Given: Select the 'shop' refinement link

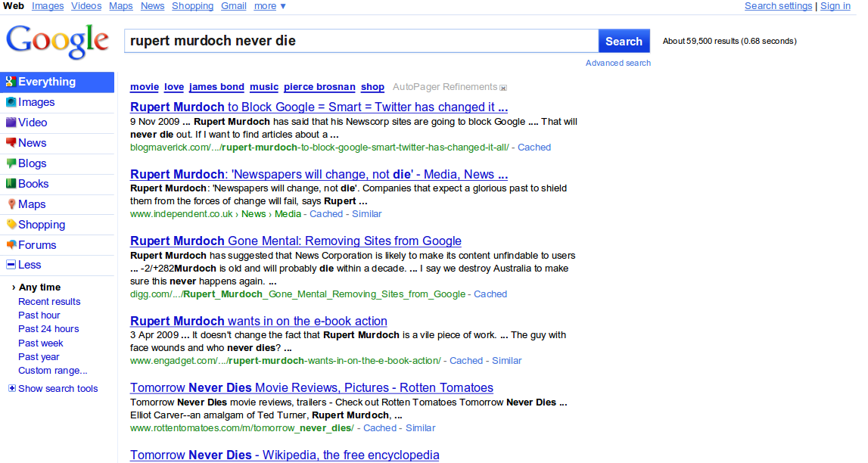Looking at the screenshot, I should click(372, 87).
